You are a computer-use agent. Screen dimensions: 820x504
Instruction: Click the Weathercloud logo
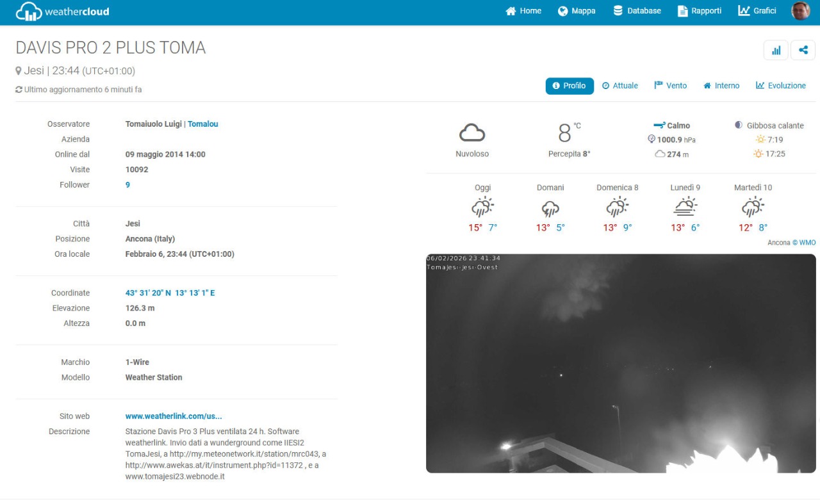click(62, 12)
